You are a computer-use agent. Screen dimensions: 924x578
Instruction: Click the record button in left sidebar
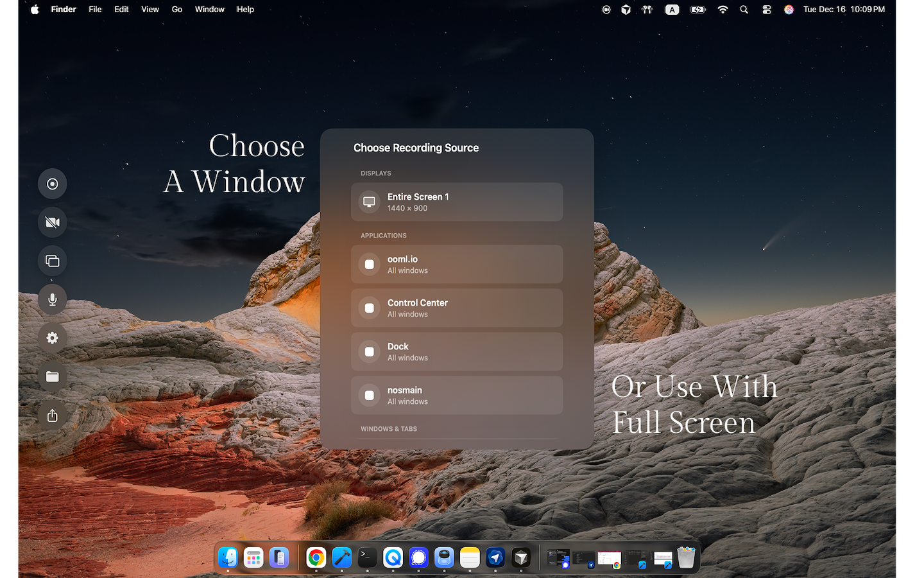tap(53, 184)
